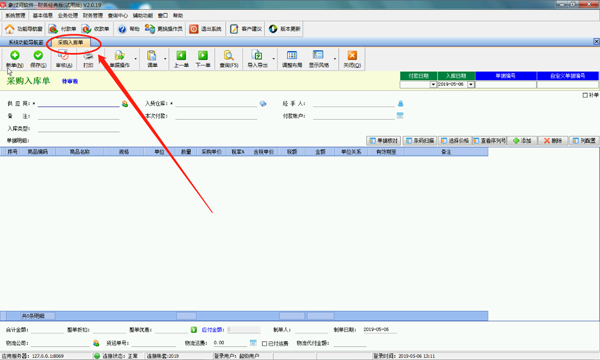
Task: Open the 付款单 toolbar item
Action: pyautogui.click(x=63, y=29)
